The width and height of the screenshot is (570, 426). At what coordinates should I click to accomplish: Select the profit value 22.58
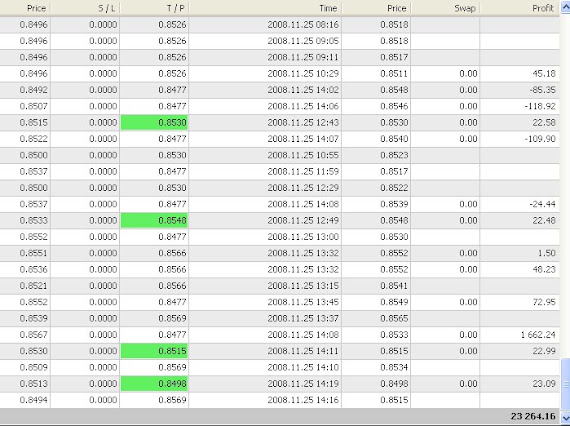[544, 122]
